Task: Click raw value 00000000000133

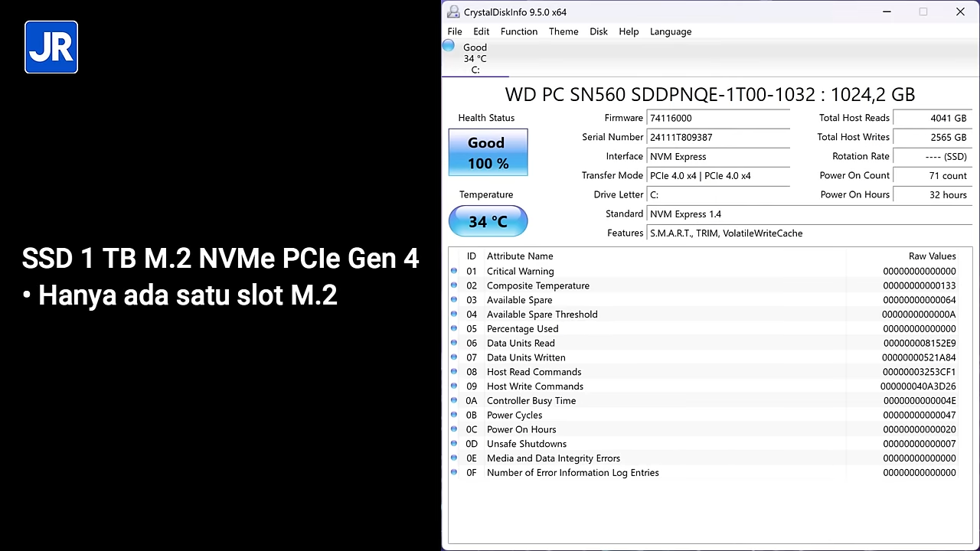Action: 920,285
